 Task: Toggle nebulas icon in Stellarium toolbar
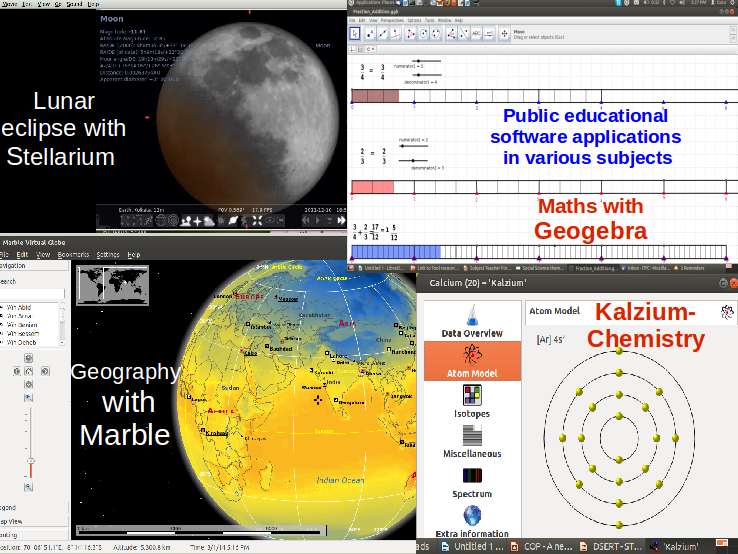coord(221,220)
